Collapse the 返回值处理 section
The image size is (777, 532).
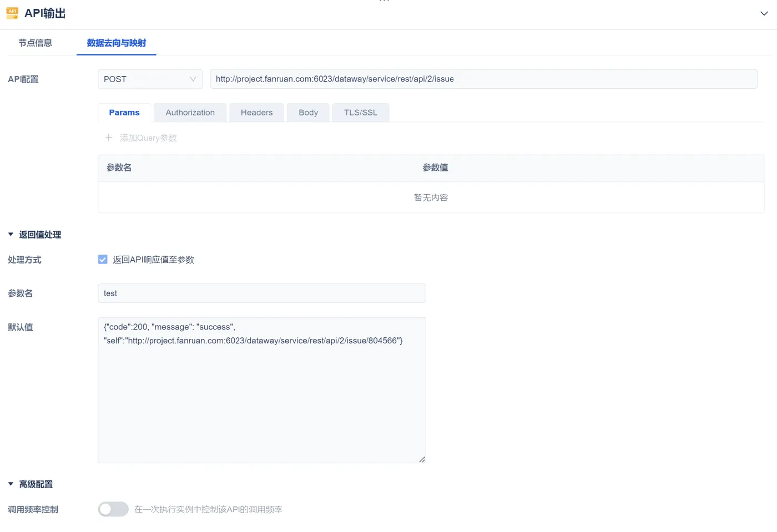point(11,235)
